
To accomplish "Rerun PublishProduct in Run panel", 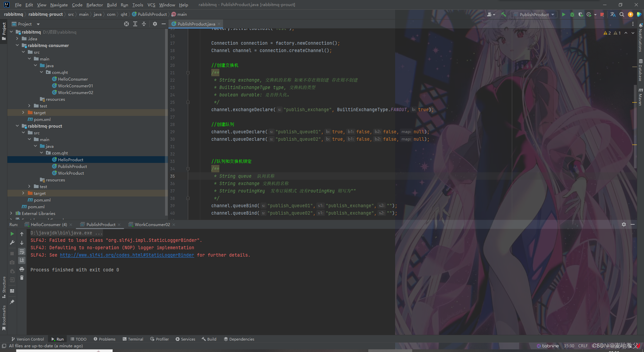I will [12, 234].
